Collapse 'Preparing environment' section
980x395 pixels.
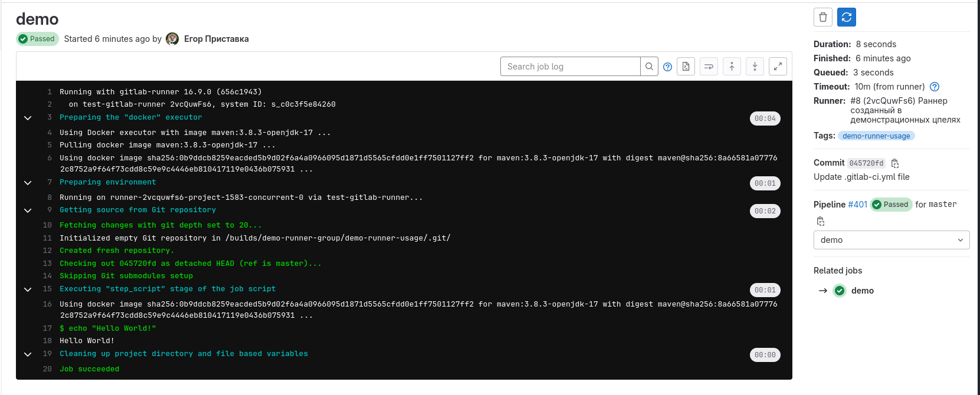[x=28, y=183]
